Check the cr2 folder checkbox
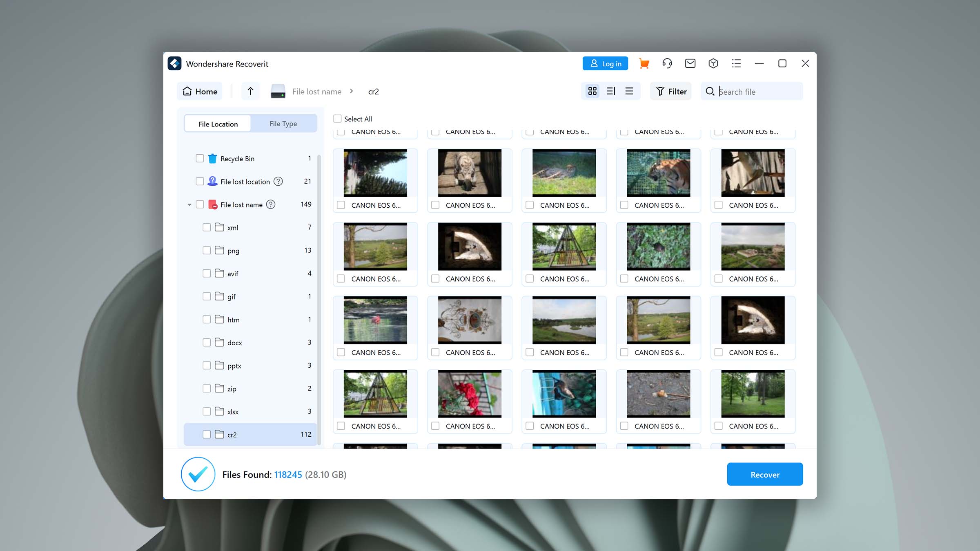Viewport: 980px width, 551px height. 207,434
